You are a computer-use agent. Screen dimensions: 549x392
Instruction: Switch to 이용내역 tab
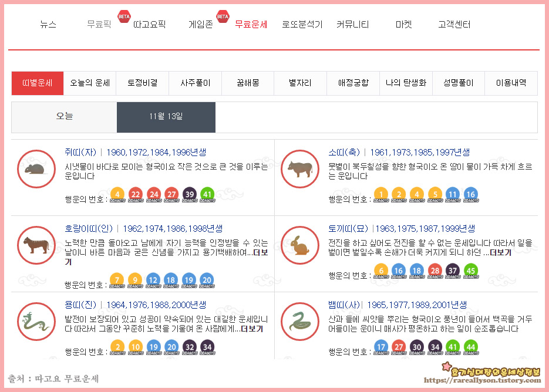click(x=511, y=83)
